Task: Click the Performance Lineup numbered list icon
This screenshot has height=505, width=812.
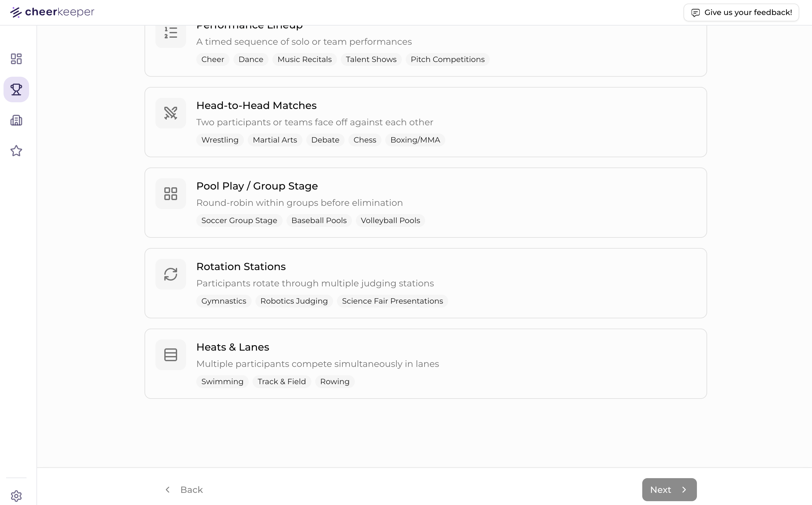Action: (170, 33)
